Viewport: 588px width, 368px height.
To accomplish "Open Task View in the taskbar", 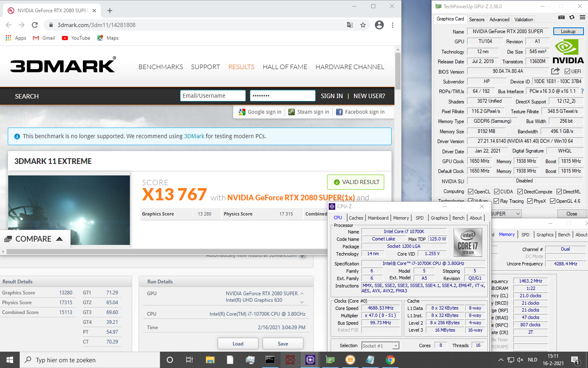I will pos(189,360).
